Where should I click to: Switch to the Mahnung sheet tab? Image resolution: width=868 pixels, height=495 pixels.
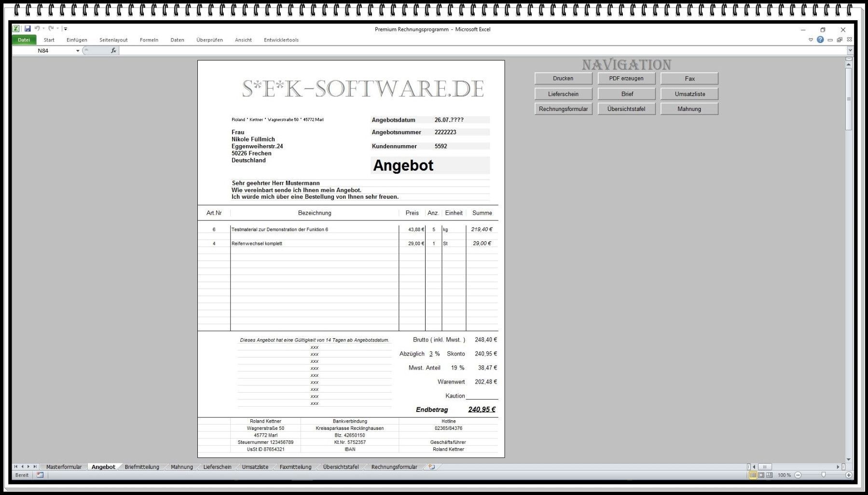click(x=181, y=467)
